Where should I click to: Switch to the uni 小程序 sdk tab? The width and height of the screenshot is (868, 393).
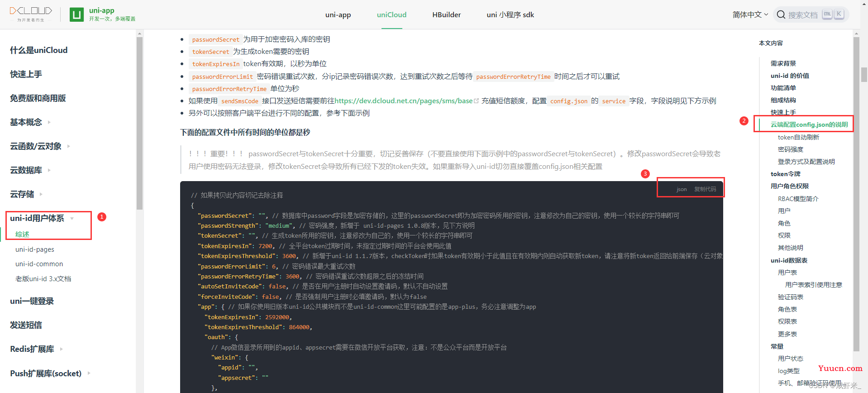click(510, 14)
